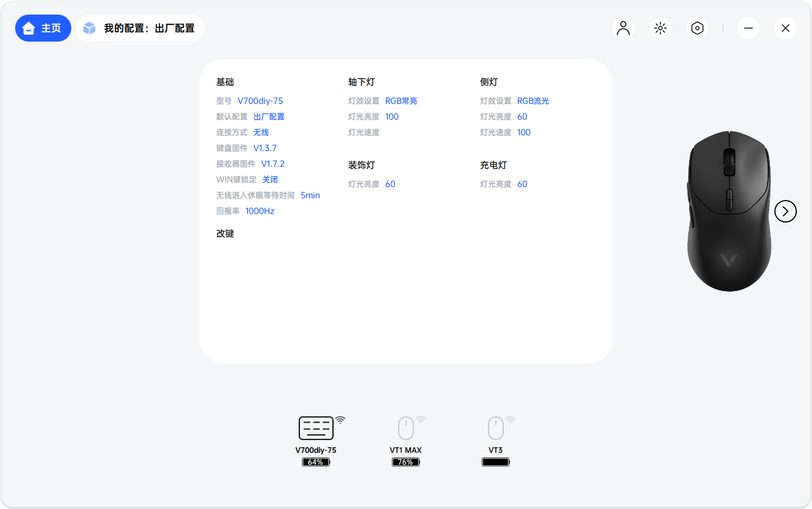Click the VT3 battery indicator
The width and height of the screenshot is (812, 509).
495,462
